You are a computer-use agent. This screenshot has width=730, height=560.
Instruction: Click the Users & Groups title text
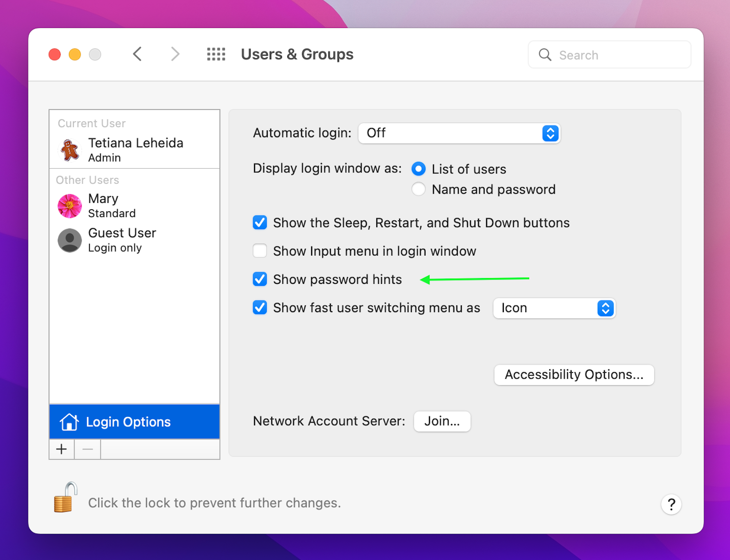(x=297, y=54)
